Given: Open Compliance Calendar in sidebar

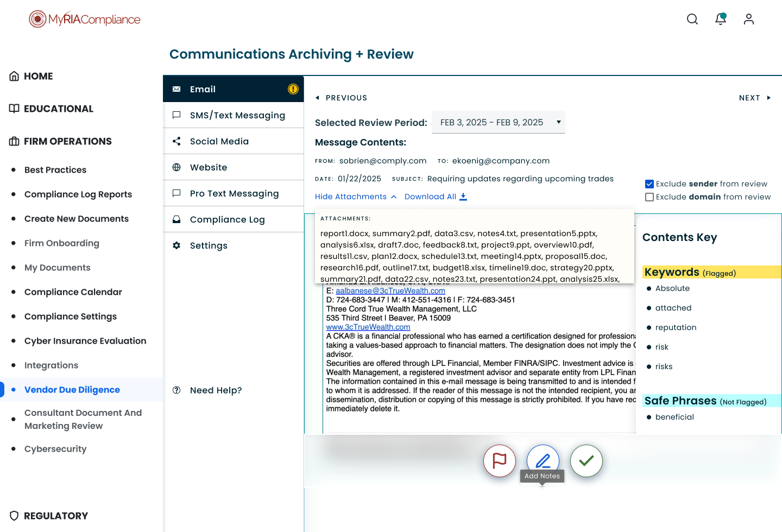Looking at the screenshot, I should [73, 292].
